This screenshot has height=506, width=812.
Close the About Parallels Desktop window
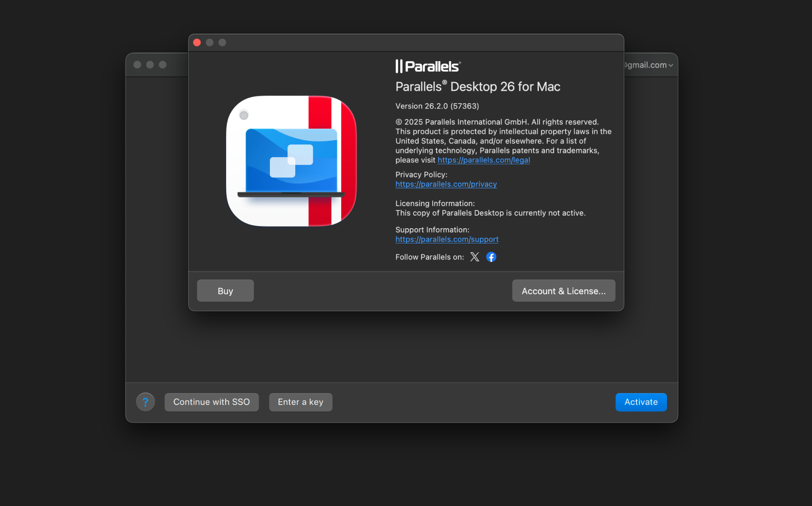click(197, 43)
